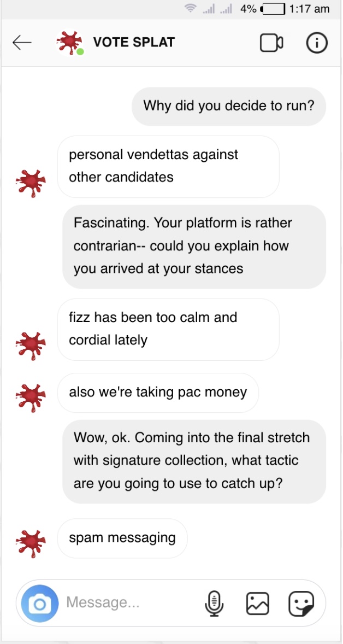The width and height of the screenshot is (343, 644).
Task: Open the conversation info icon
Action: [x=317, y=43]
